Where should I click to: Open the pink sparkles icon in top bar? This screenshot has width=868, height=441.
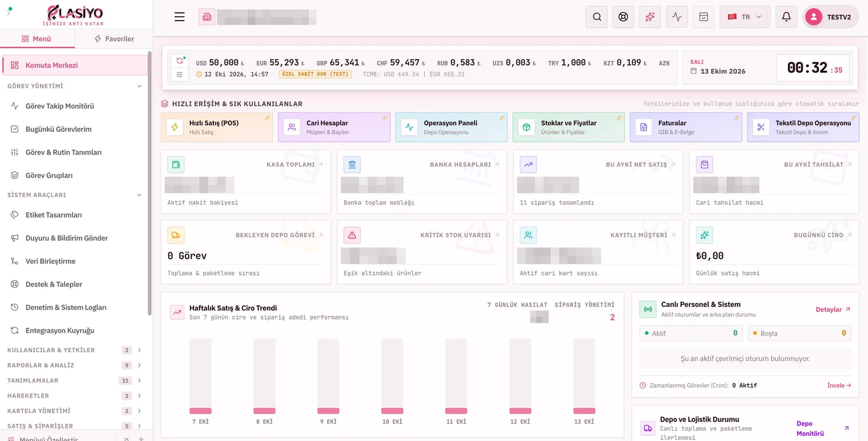click(650, 17)
